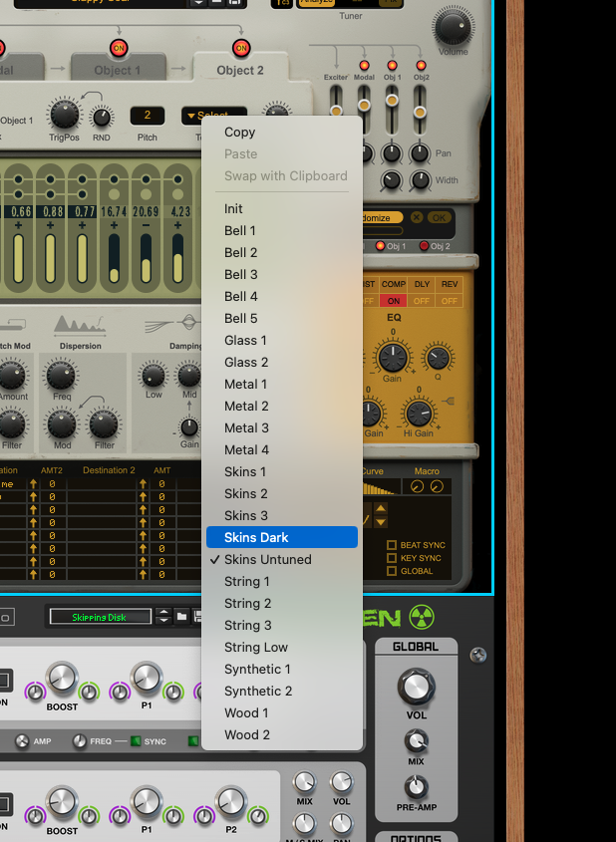Click the EQ Q knob
616x842 pixels.
pyautogui.click(x=438, y=358)
